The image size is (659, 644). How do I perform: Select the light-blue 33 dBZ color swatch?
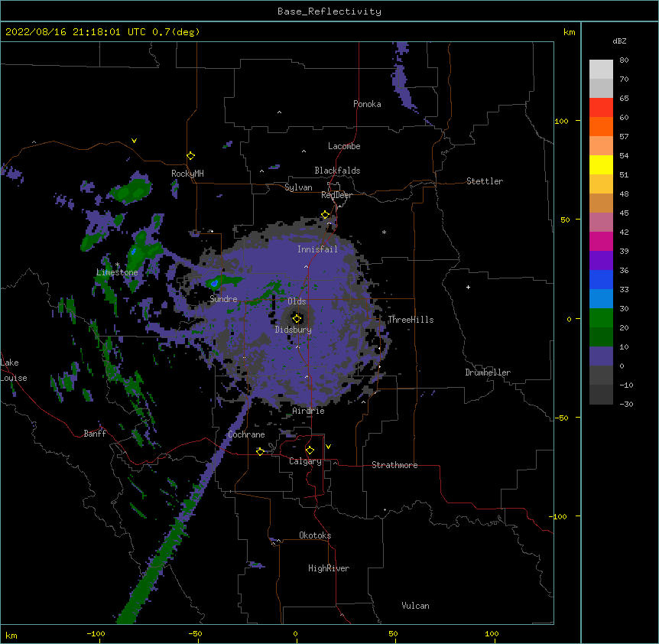point(601,299)
